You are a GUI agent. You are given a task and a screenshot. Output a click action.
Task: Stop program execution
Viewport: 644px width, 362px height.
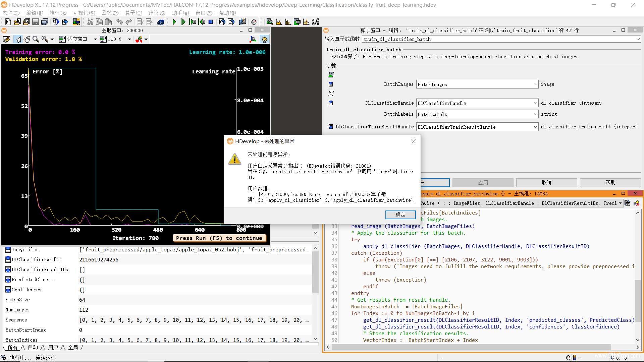211,22
